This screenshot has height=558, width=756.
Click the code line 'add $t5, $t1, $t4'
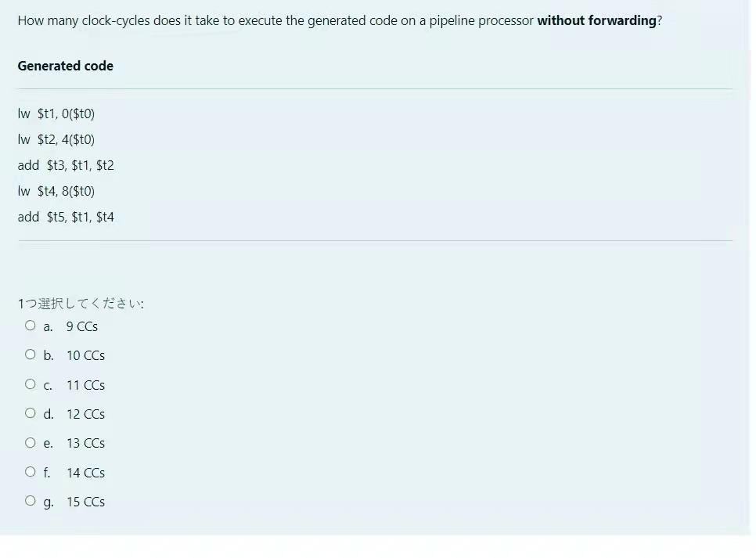coord(66,217)
